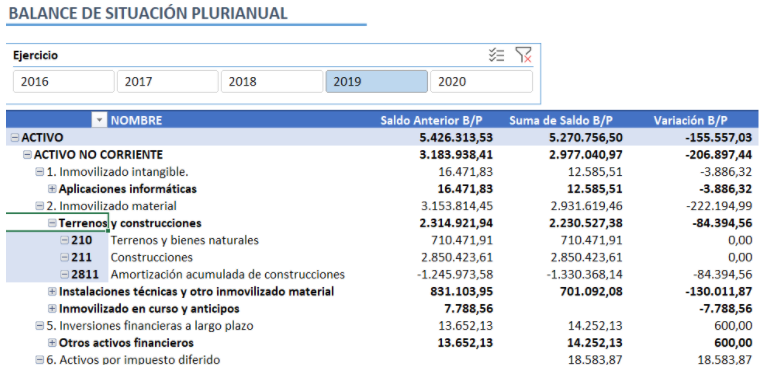This screenshot has height=371, width=765.
Task: Select ACTIVO previous balance 5.426.313,53
Action: click(x=456, y=138)
